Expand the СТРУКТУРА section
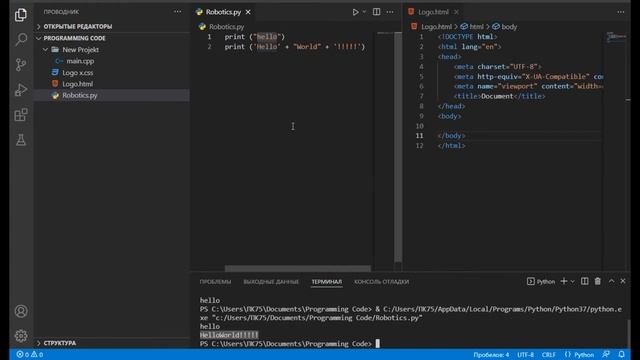The height and width of the screenshot is (360, 640). coord(60,343)
